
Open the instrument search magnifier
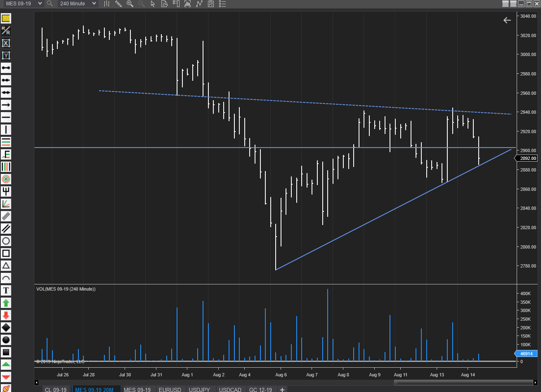(50, 3)
